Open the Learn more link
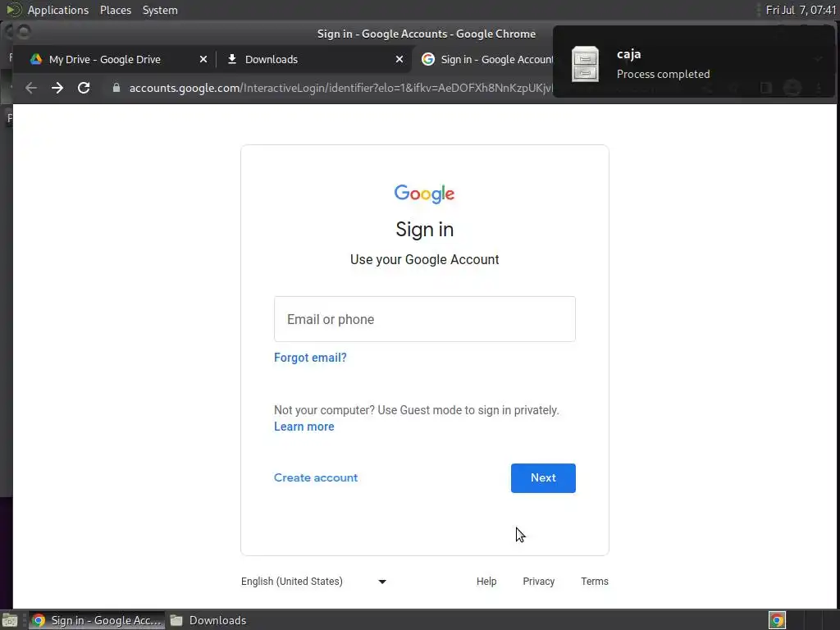 point(304,427)
